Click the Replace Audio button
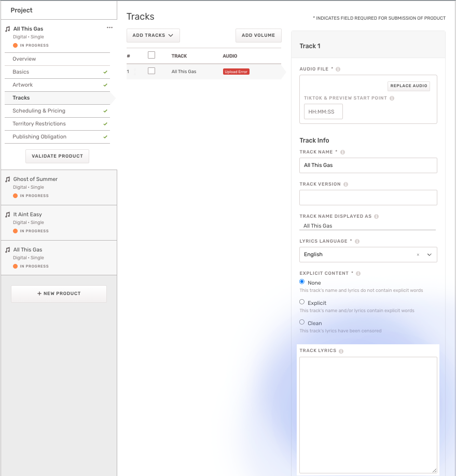 [408, 86]
